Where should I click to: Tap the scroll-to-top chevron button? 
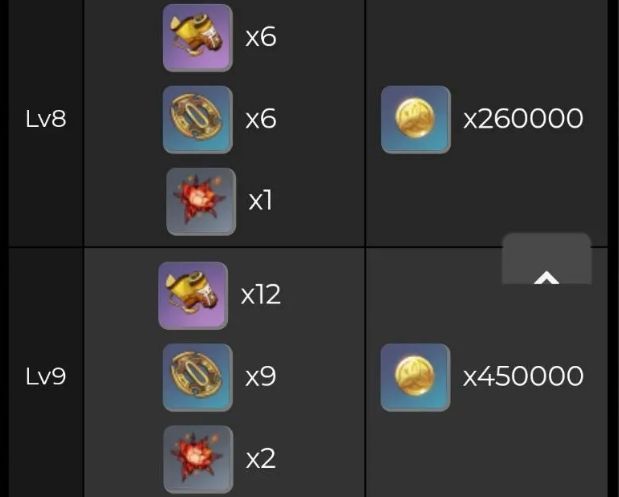click(x=546, y=278)
